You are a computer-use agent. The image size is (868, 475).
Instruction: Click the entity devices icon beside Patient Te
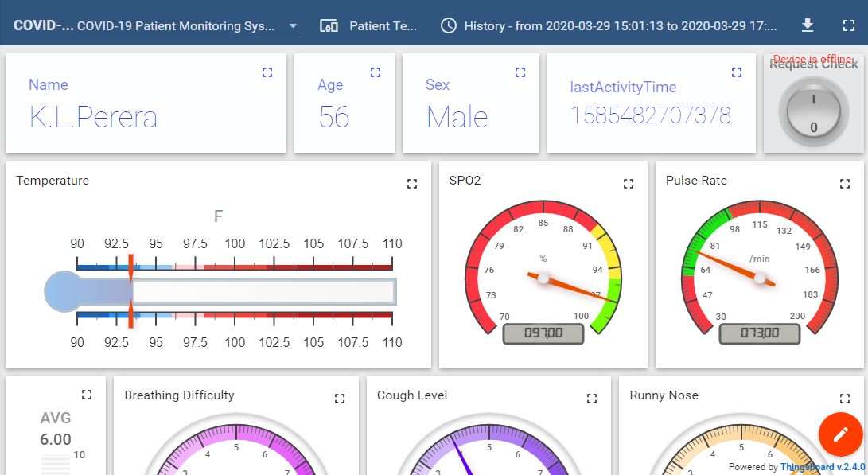(329, 26)
